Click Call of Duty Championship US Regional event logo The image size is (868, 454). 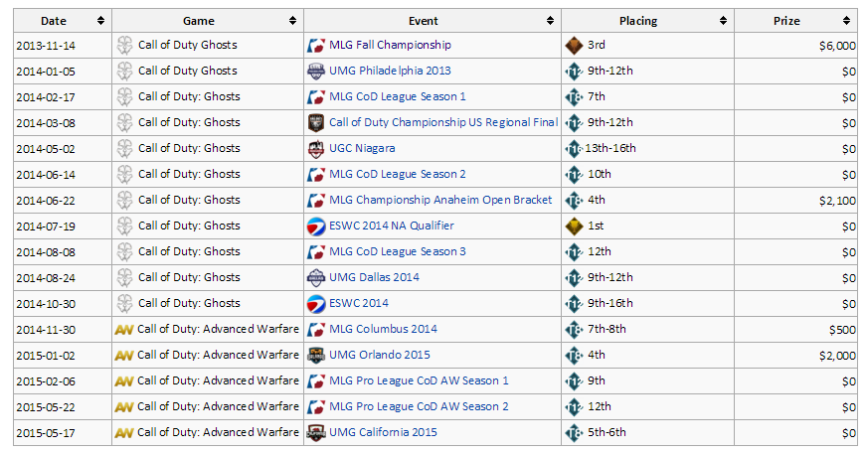click(316, 123)
